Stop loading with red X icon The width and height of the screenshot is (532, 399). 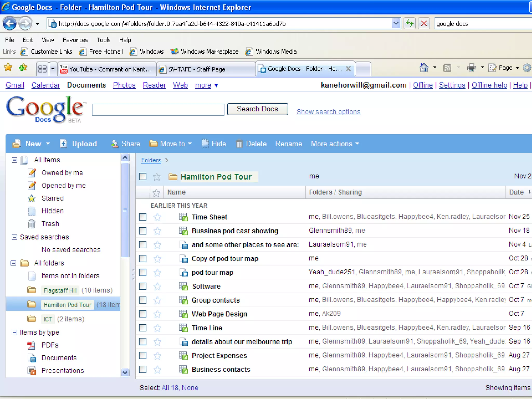click(x=424, y=24)
